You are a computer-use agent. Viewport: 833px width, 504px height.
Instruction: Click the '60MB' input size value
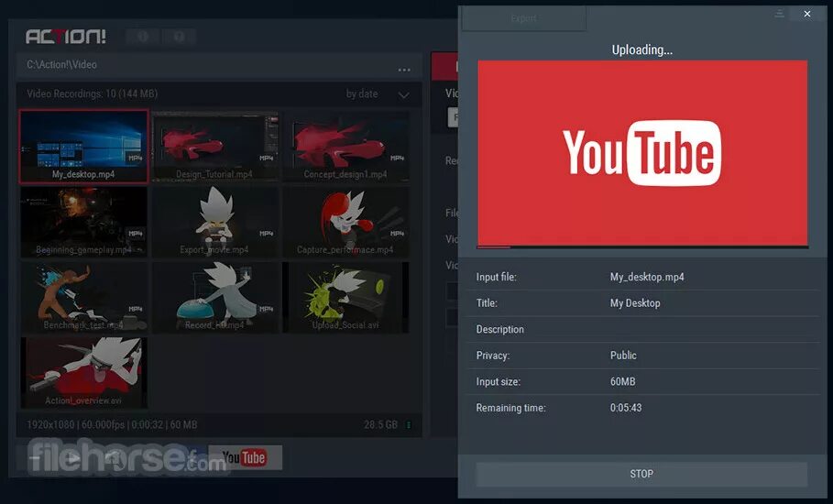[x=622, y=381]
